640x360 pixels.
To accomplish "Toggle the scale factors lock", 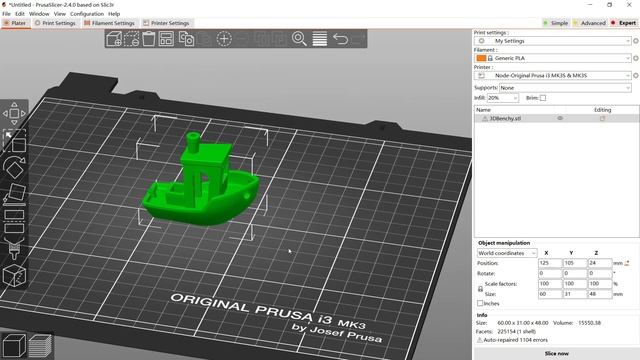I will coord(480,289).
